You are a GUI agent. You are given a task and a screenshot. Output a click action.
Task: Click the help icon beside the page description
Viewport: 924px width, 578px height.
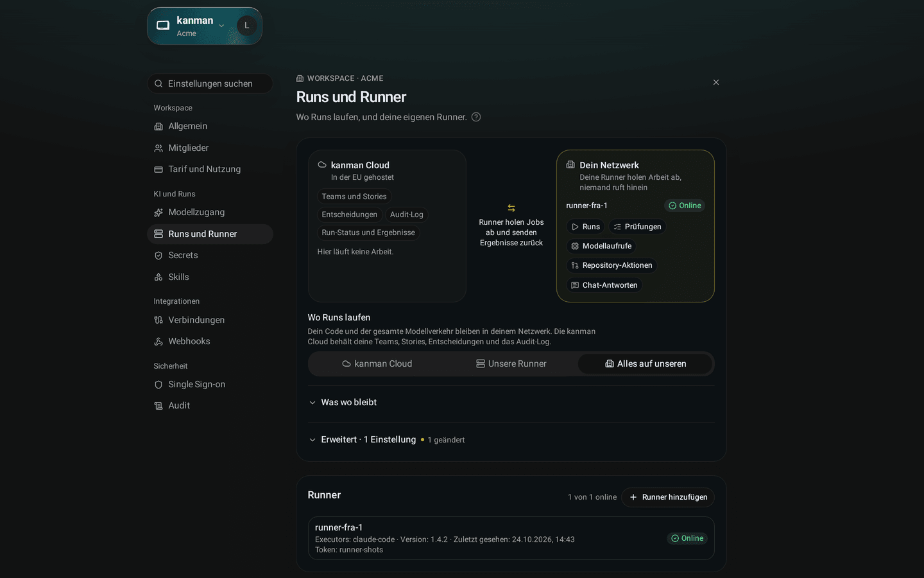476,117
